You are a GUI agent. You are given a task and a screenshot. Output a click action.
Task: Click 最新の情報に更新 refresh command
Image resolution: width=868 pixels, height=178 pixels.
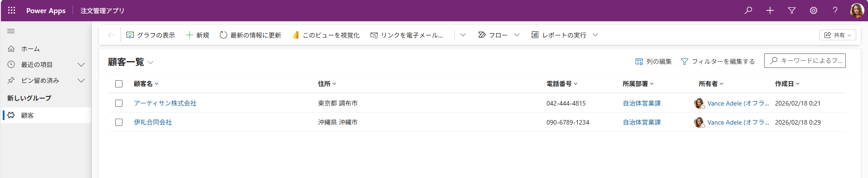tap(250, 35)
